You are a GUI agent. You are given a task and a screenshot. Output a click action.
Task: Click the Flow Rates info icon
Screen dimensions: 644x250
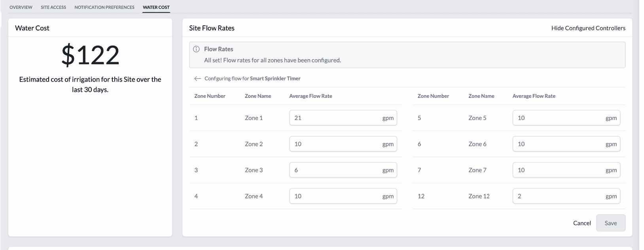click(196, 49)
